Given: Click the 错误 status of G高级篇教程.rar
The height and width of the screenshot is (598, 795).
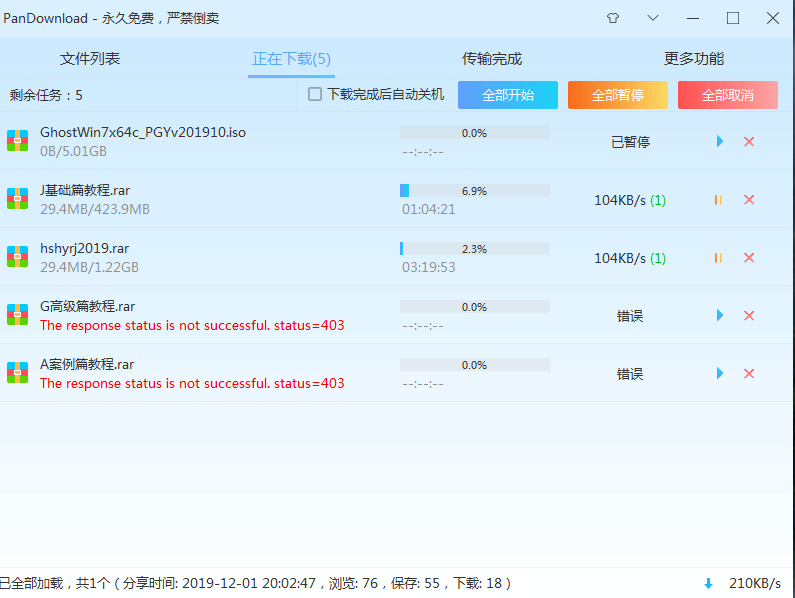Looking at the screenshot, I should (x=630, y=316).
